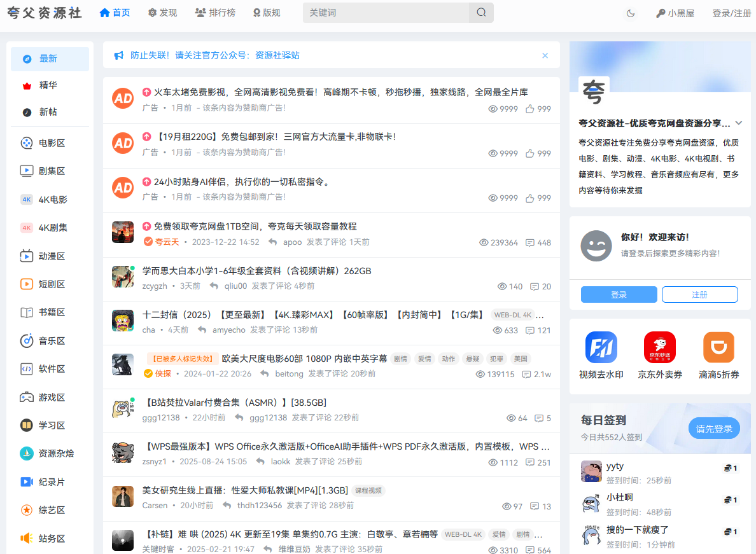Open the 学而思大白本小学 post title
Screen dimensions: 756x554
tap(256, 271)
